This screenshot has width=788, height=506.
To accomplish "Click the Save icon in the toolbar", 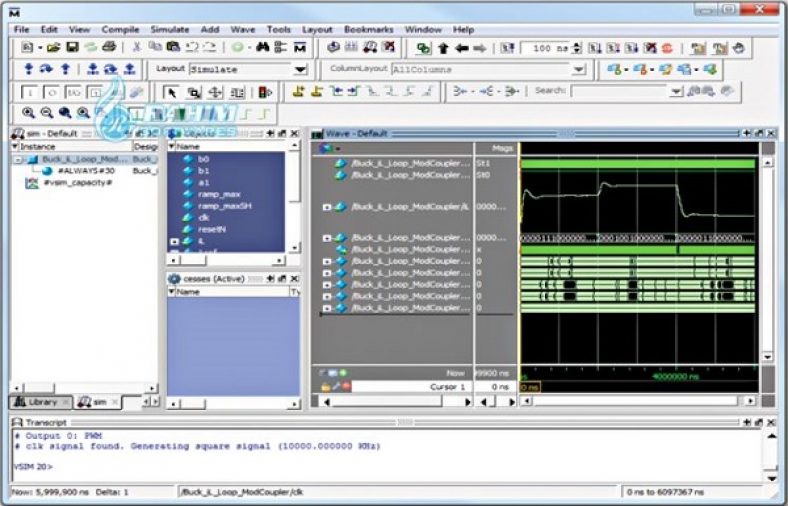I will (x=72, y=48).
